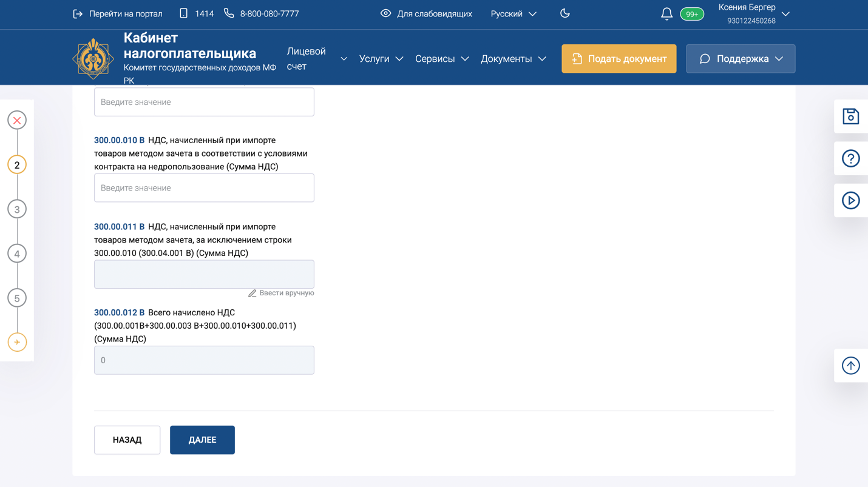Toggle dark mode moon icon
This screenshot has width=868, height=487.
tap(565, 13)
